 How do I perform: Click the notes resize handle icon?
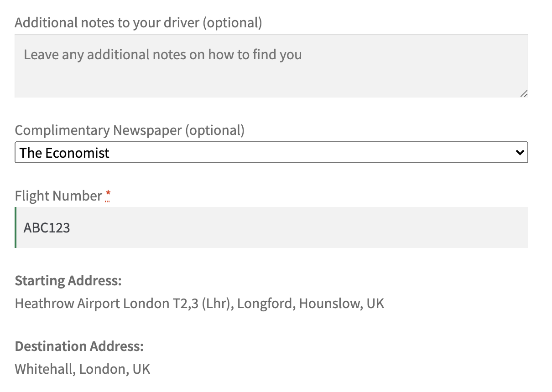point(524,93)
